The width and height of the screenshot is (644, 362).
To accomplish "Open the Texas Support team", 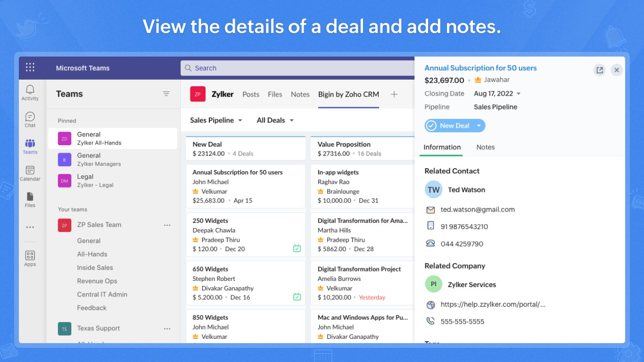I will coord(98,329).
